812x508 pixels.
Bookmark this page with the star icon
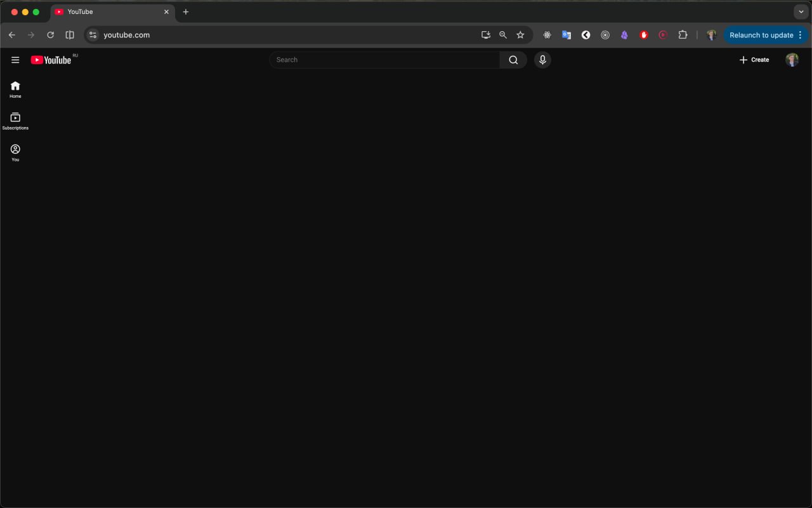click(x=520, y=35)
